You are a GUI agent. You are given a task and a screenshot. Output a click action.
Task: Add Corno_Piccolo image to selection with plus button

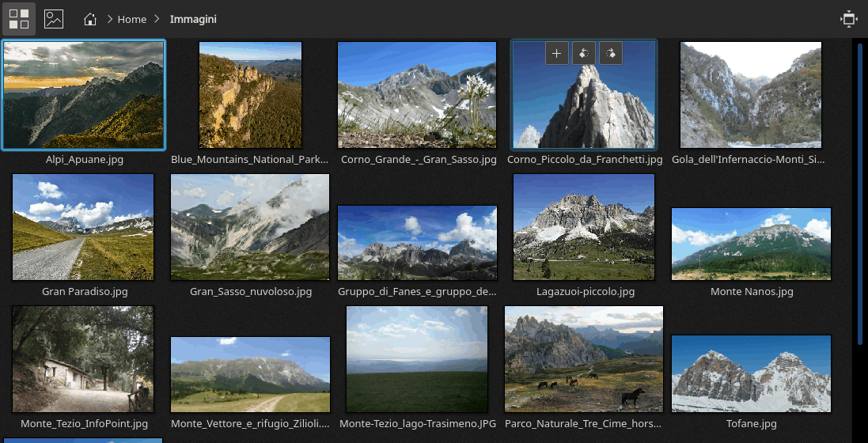[557, 54]
